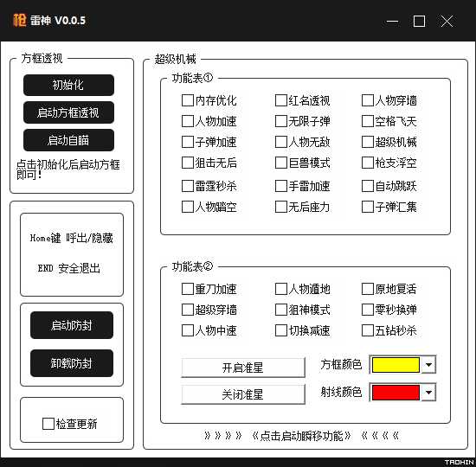Open the 点击启动瞬移功能 link at the bottom
Viewport: 476px width, 467px height.
click(301, 436)
